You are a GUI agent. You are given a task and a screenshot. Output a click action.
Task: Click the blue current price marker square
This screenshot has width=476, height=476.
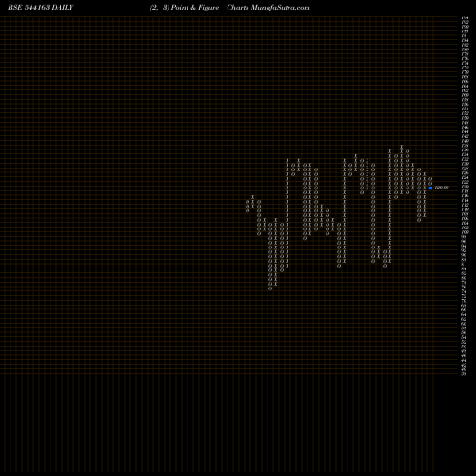pyautogui.click(x=430, y=188)
